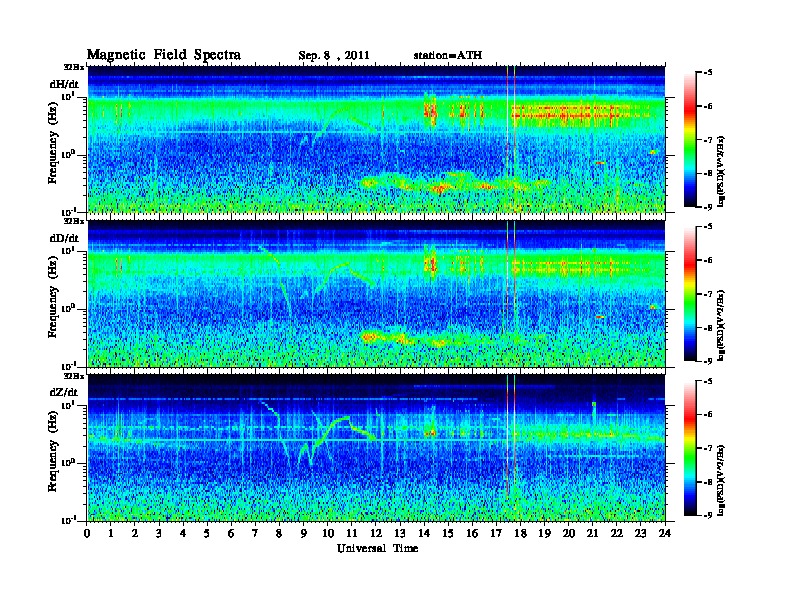Click the color scale bar beside dZ/dt panel
The width and height of the screenshot is (792, 612).
pos(690,448)
